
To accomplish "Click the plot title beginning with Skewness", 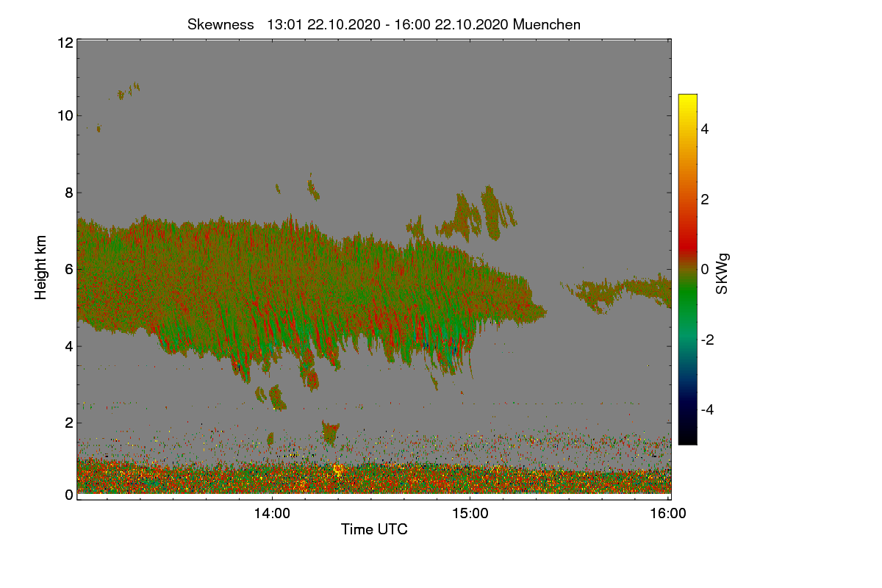I will click(x=384, y=24).
